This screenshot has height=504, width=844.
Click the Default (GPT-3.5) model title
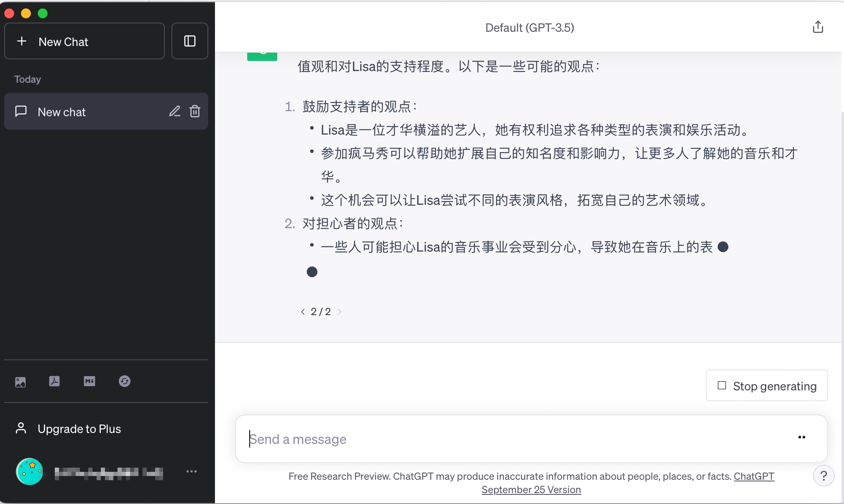529,28
